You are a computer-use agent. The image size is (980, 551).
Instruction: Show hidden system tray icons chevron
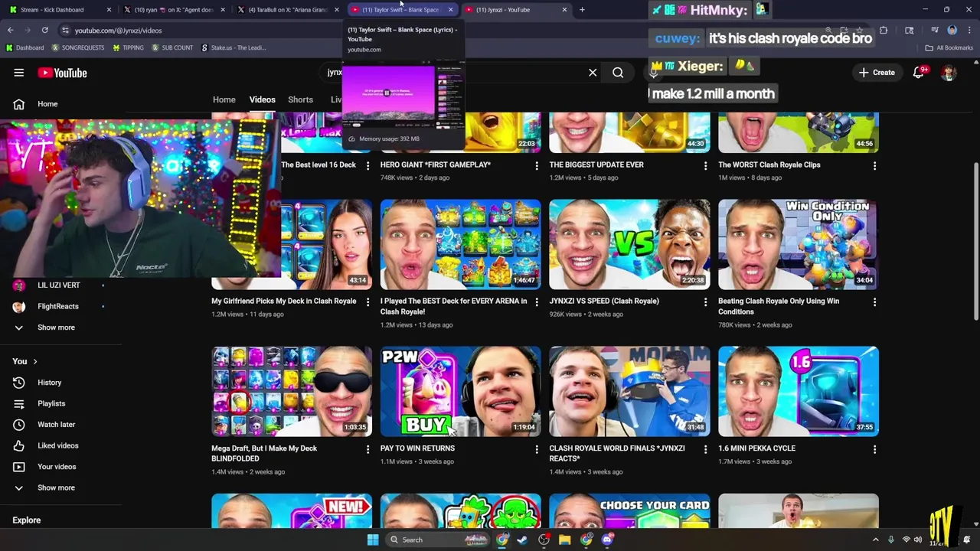pos(876,540)
